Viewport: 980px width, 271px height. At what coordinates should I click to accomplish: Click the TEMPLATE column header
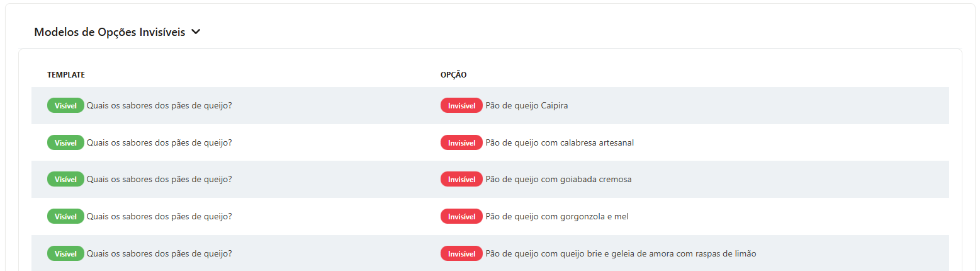click(66, 75)
